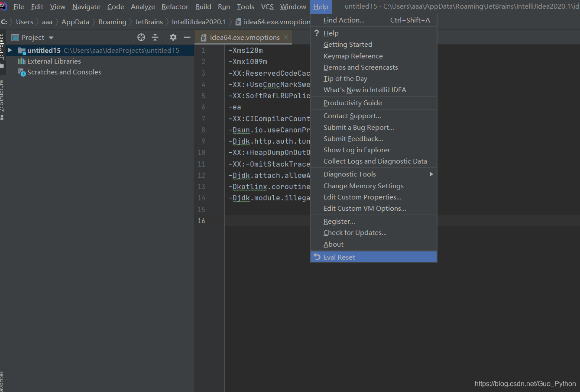The height and width of the screenshot is (392, 580).
Task: Choose Register menu item
Action: point(374,221)
